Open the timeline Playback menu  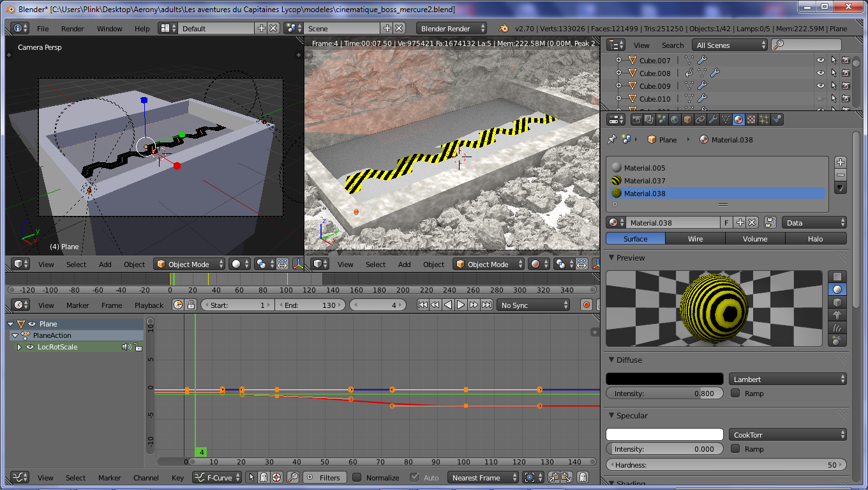pyautogui.click(x=149, y=305)
